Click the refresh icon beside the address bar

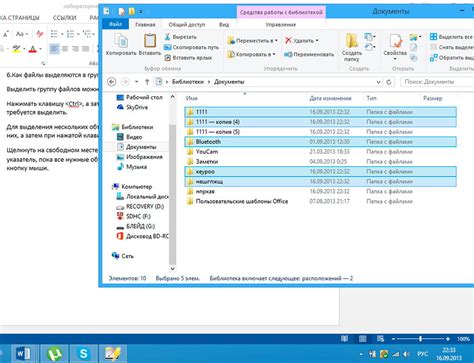pyautogui.click(x=389, y=82)
